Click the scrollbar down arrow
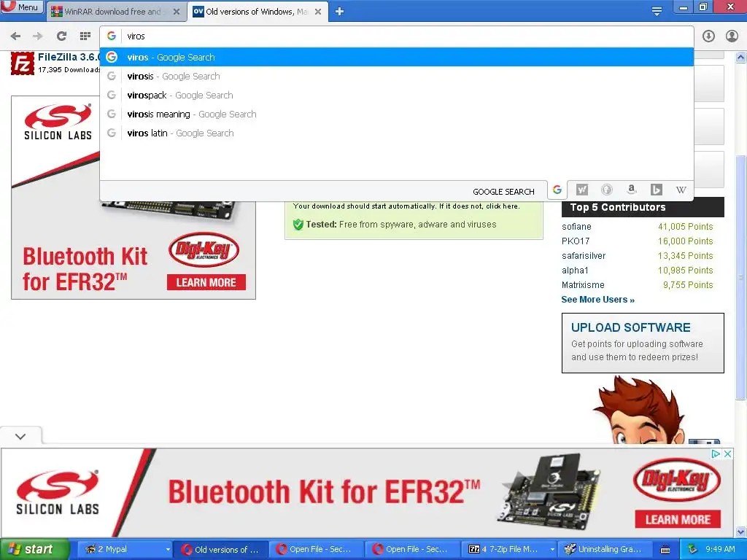This screenshot has height=560, width=747. pyautogui.click(x=741, y=532)
